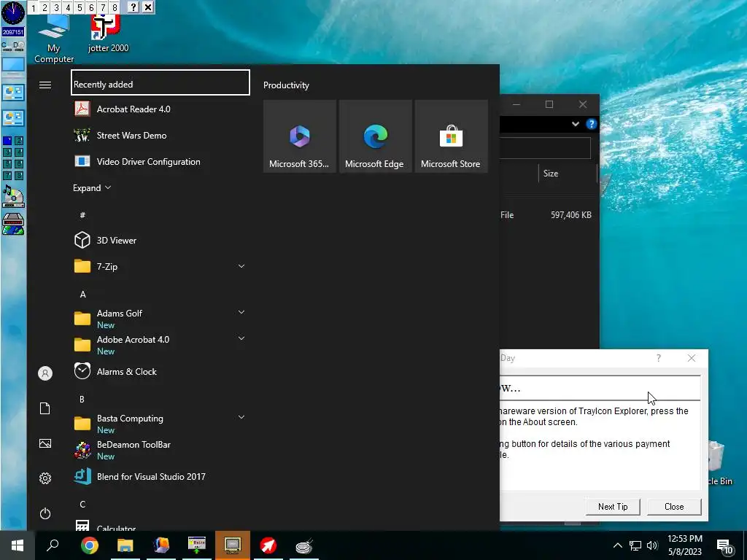The height and width of the screenshot is (560, 747).
Task: Open the Microsoft Edge tile
Action: pos(376,136)
